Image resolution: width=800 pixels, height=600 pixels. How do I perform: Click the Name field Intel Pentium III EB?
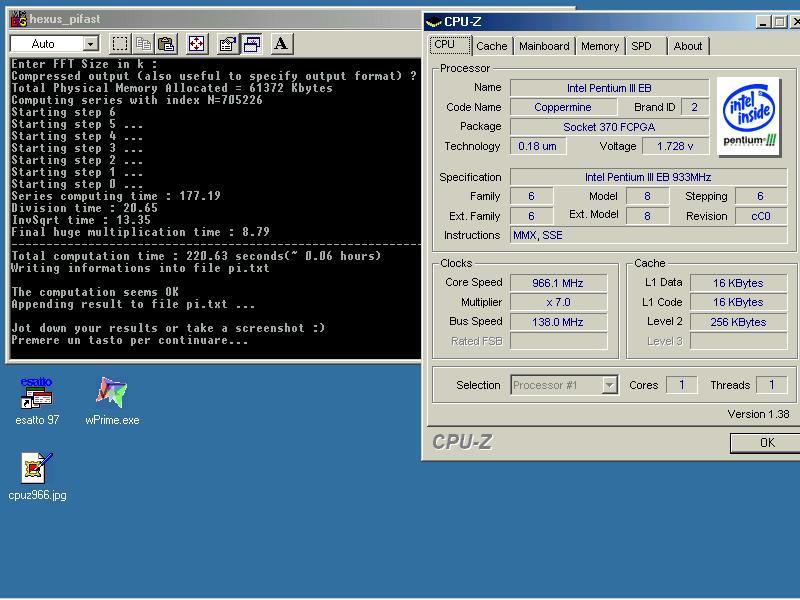coord(609,88)
